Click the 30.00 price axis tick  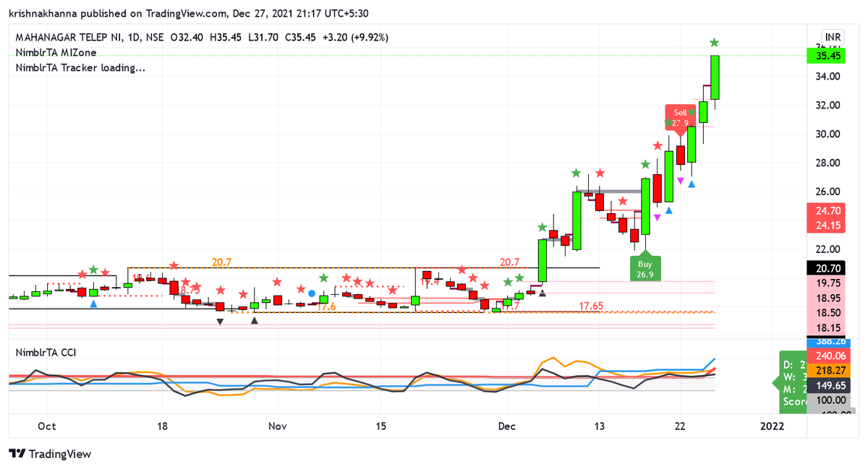827,134
